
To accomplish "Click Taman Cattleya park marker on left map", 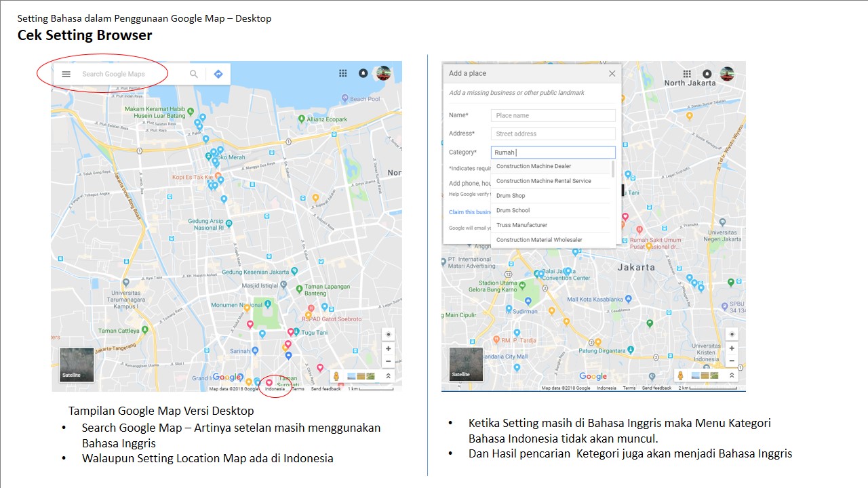I will 144,330.
